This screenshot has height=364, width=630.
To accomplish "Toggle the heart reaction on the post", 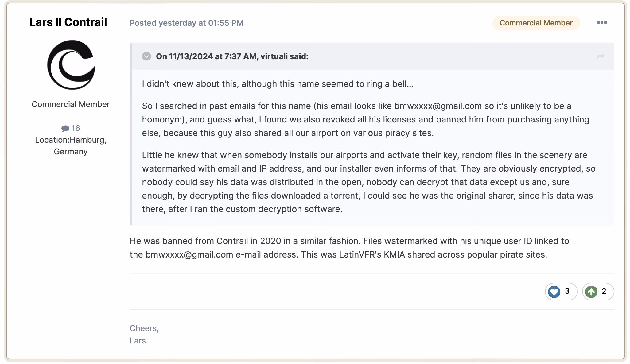I will pyautogui.click(x=554, y=292).
